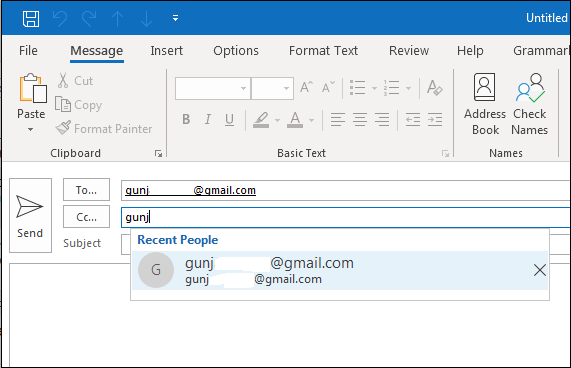This screenshot has height=368, width=571.
Task: Click Copy in Clipboard group
Action: (78, 105)
